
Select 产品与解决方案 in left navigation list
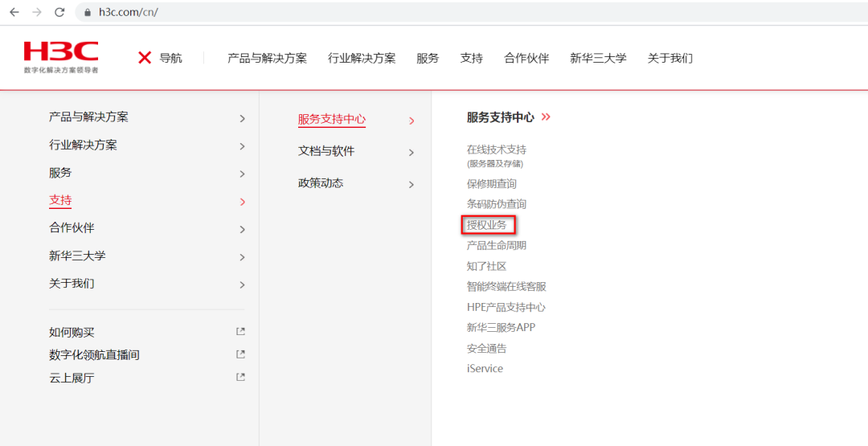pyautogui.click(x=88, y=117)
